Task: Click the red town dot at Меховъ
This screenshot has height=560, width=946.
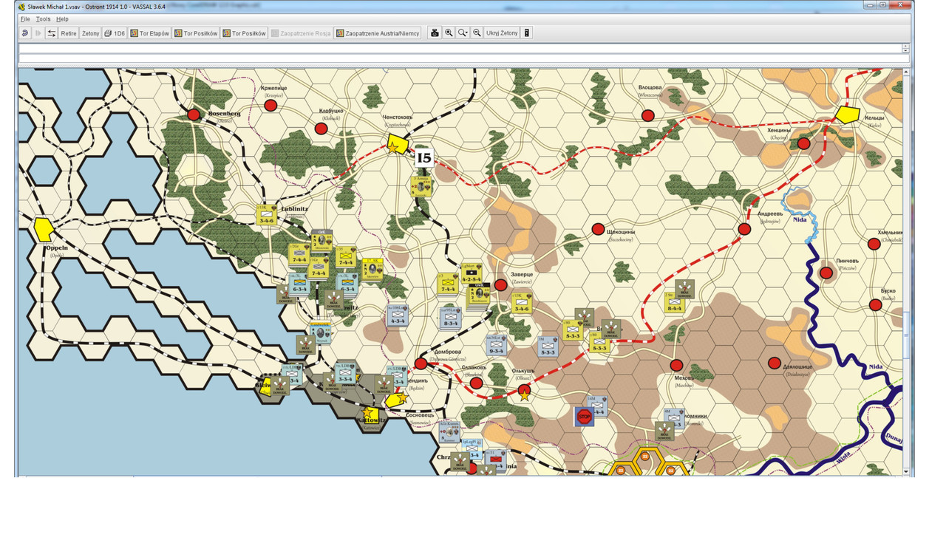Action: point(676,365)
